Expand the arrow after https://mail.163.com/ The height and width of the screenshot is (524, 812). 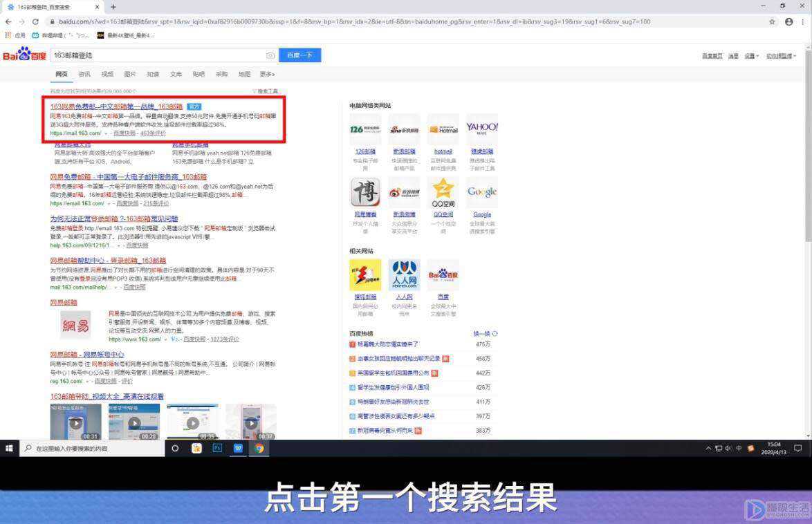pyautogui.click(x=106, y=133)
